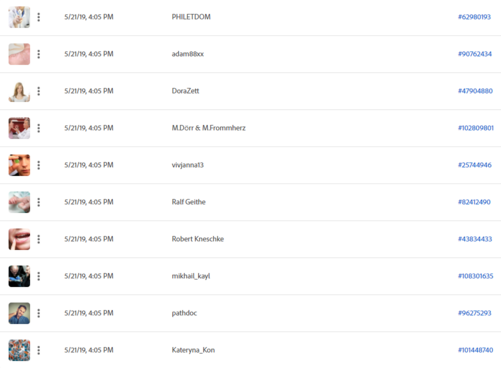Open the three-dot menu for PHILETDOM row
501x368 pixels.
click(x=39, y=17)
